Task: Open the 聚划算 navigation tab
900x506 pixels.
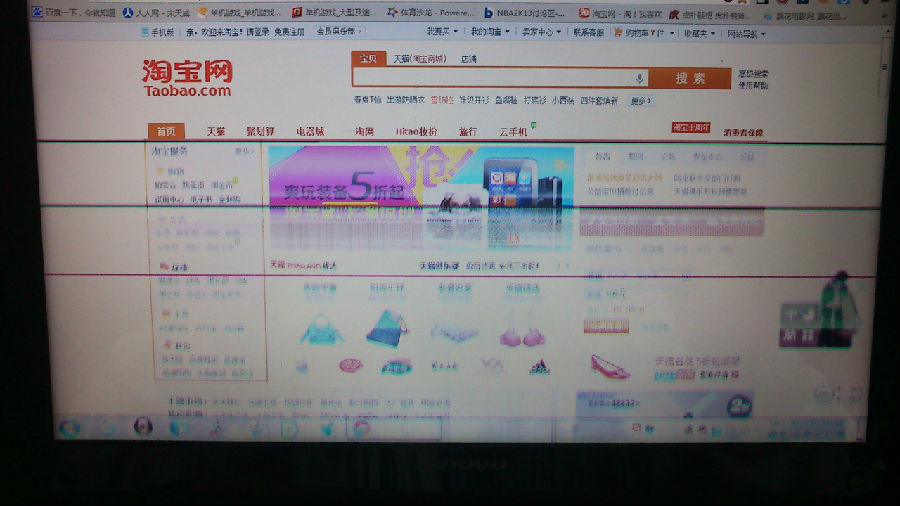Action: pyautogui.click(x=261, y=131)
